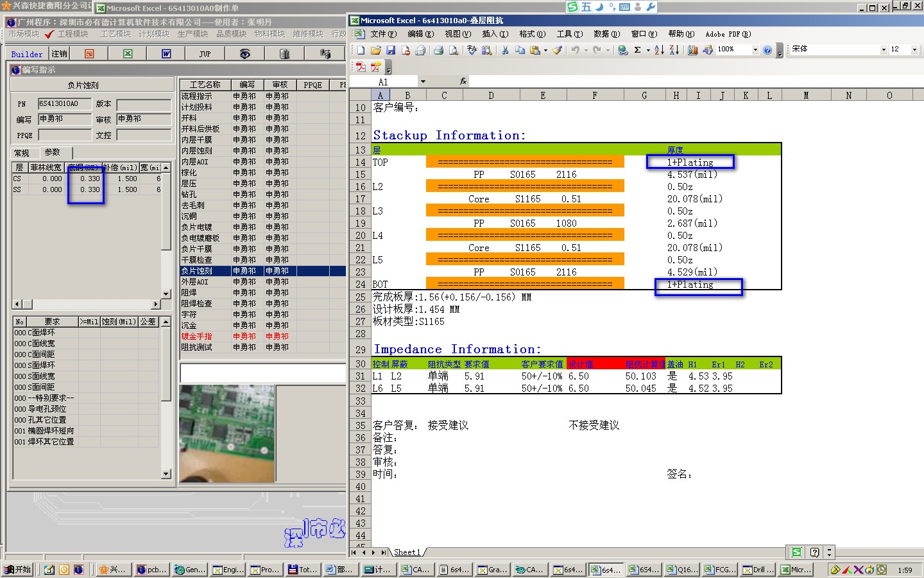The height and width of the screenshot is (578, 924).
Task: Open Print Preview in Excel toolbar
Action: [x=454, y=49]
